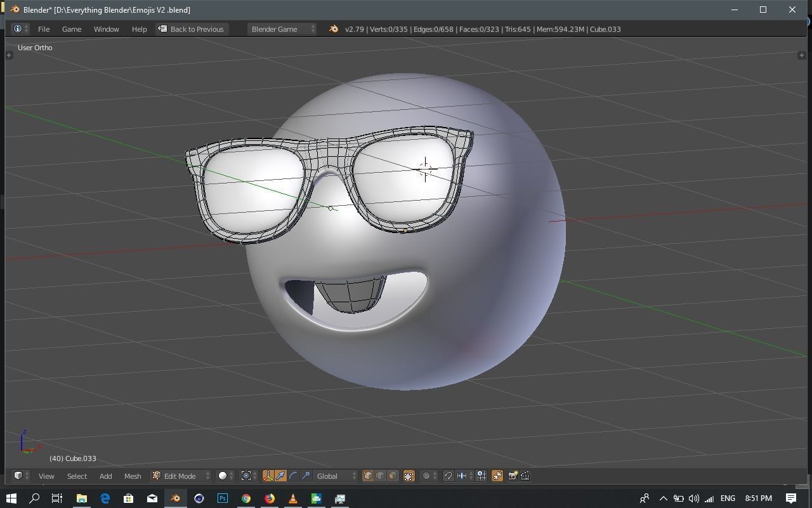Image resolution: width=812 pixels, height=508 pixels.
Task: Open the Window menu
Action: 107,29
